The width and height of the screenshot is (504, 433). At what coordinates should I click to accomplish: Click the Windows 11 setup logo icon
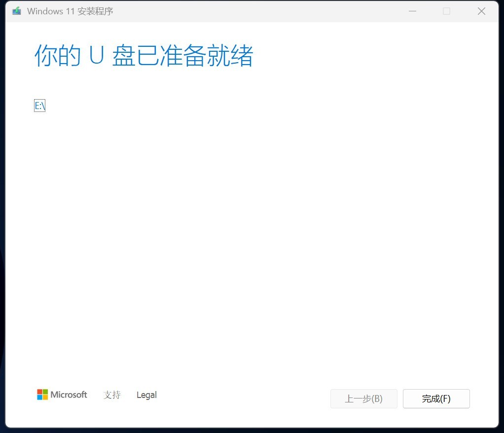(16, 10)
